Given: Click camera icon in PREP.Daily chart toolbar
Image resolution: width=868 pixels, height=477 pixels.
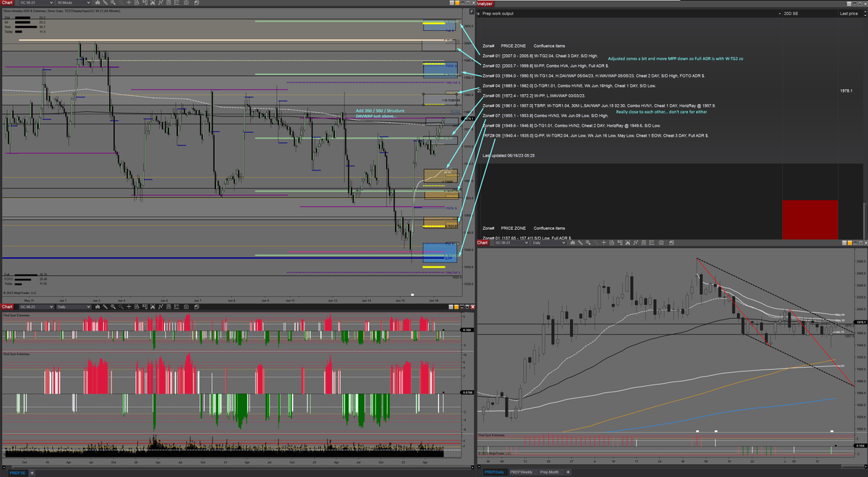Looking at the screenshot, I should (x=661, y=243).
